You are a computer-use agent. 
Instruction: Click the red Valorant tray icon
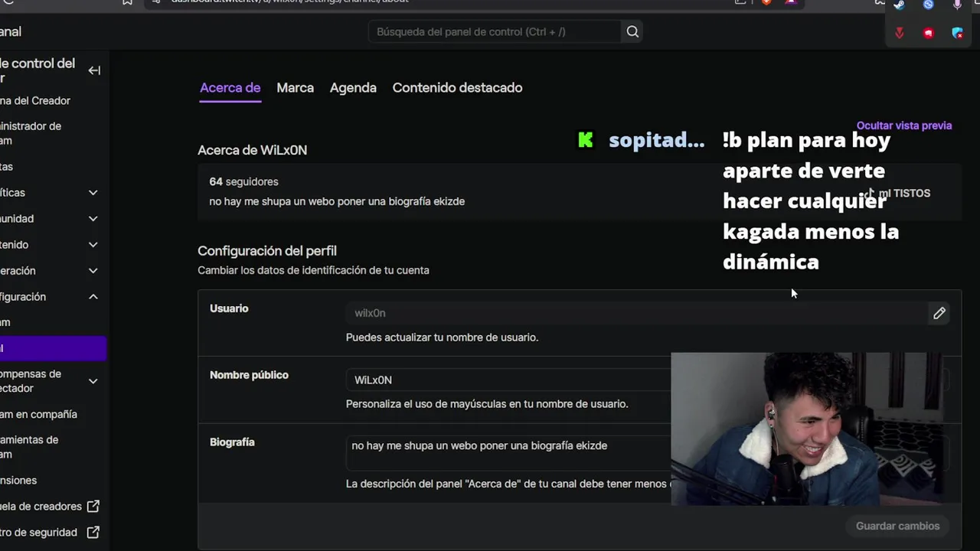tap(900, 33)
